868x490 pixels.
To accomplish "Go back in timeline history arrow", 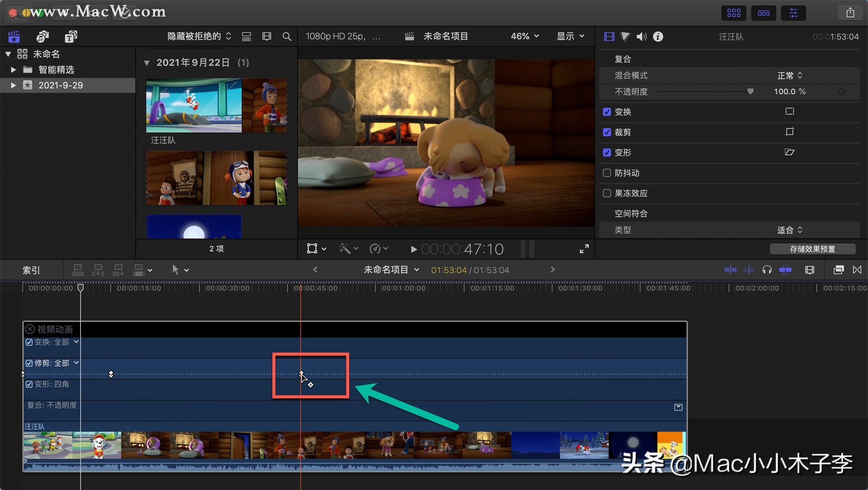I will coord(315,270).
